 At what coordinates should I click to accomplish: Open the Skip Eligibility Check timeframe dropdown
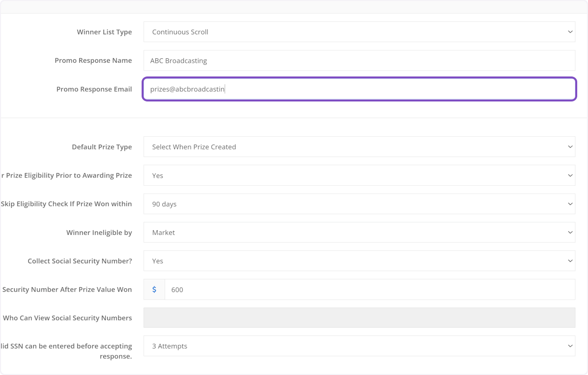(359, 203)
